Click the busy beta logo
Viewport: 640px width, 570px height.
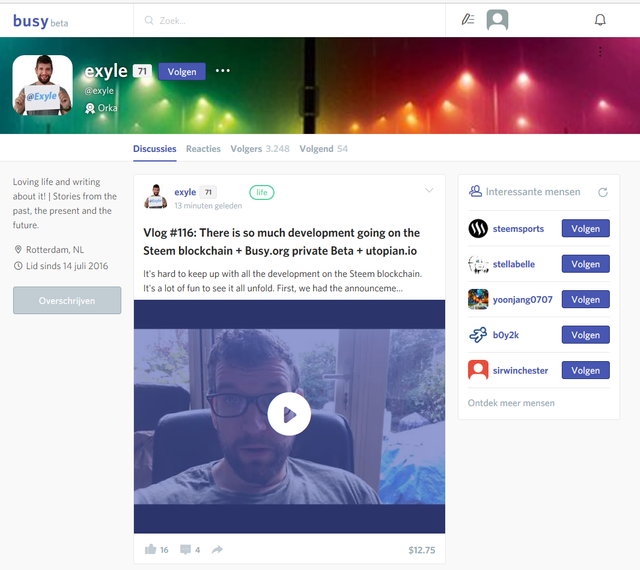click(x=40, y=21)
